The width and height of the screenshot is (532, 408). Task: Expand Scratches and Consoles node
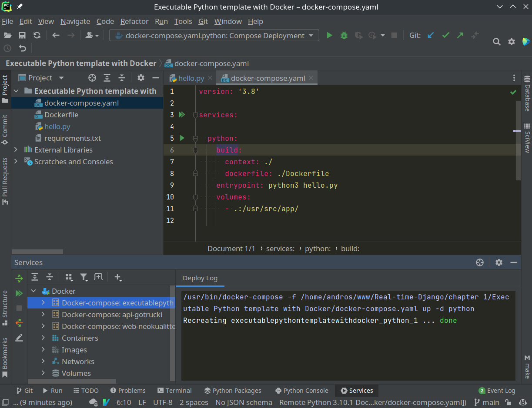pyautogui.click(x=16, y=162)
